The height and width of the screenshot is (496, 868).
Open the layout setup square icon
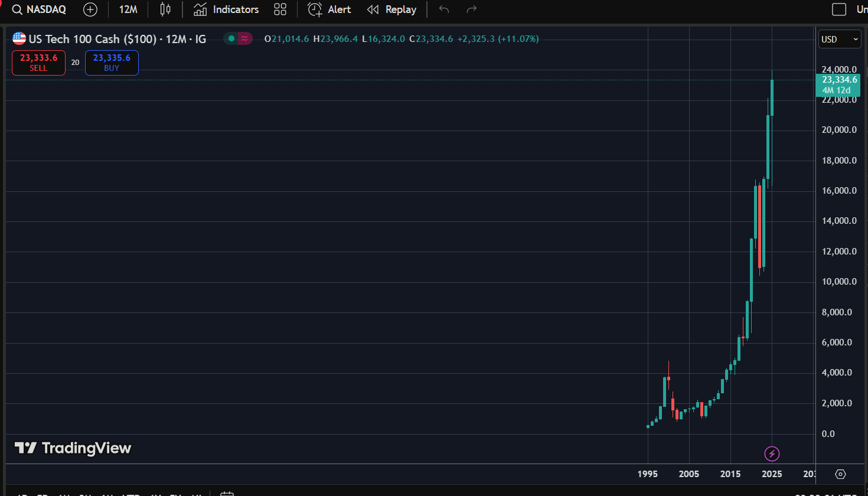tap(839, 9)
